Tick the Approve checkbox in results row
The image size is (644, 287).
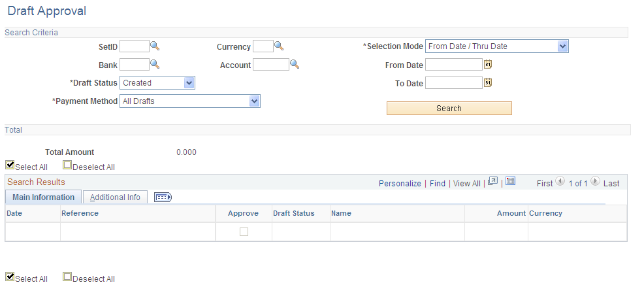coord(244,232)
